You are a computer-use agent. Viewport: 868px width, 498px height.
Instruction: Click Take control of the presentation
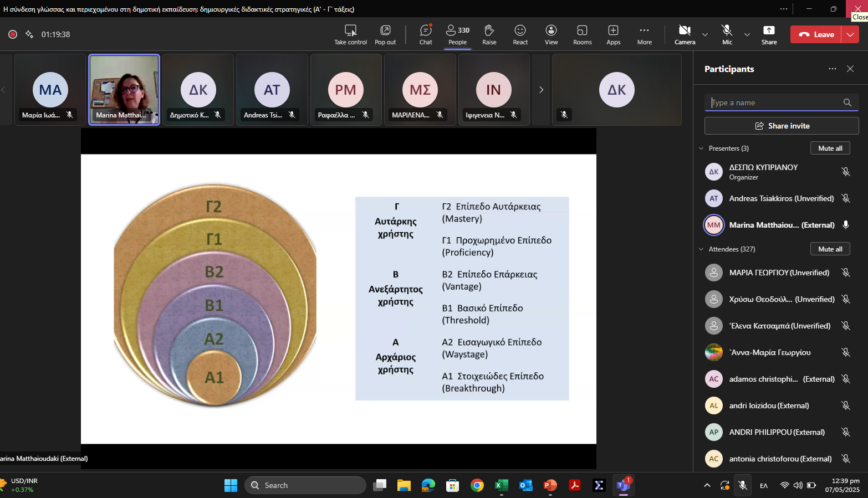click(350, 34)
